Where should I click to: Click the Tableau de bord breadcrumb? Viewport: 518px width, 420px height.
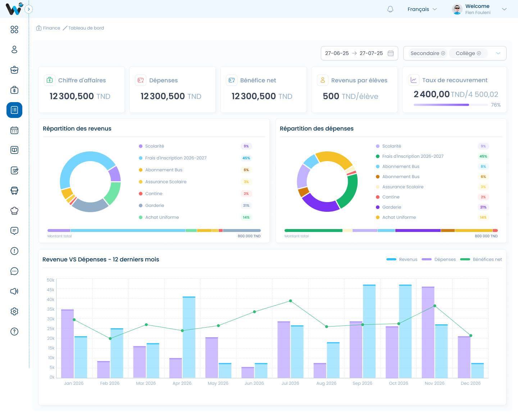click(x=86, y=28)
